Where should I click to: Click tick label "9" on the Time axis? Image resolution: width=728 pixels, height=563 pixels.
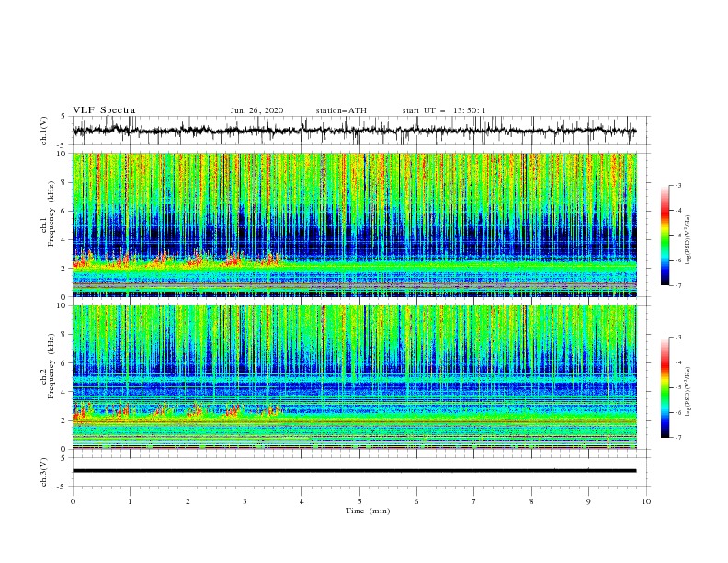588,501
